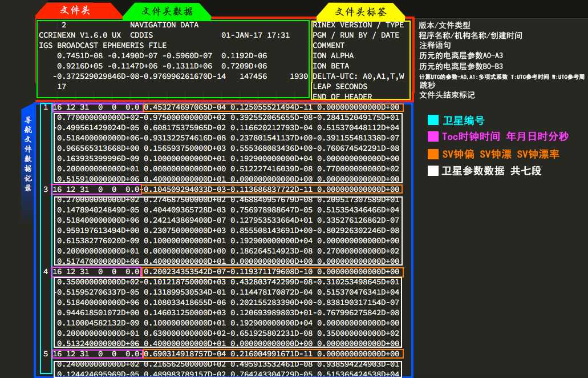Click the red 文件头 tab label

tap(75, 10)
